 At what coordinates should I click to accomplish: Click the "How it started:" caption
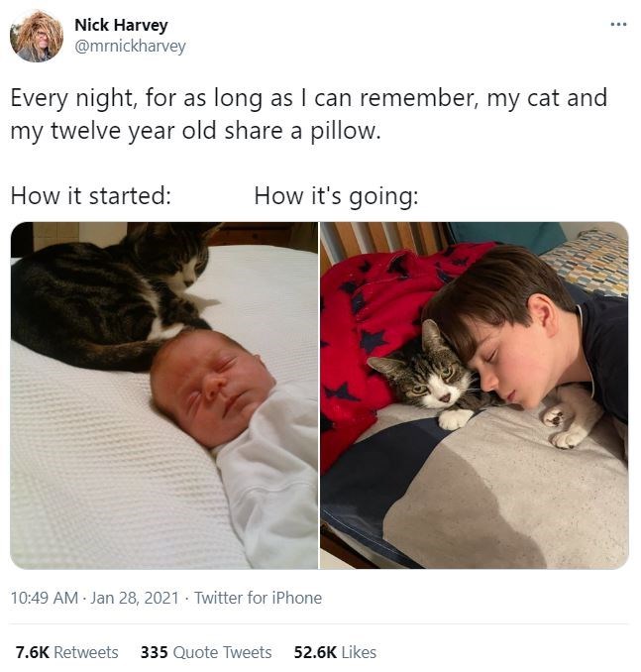91,195
